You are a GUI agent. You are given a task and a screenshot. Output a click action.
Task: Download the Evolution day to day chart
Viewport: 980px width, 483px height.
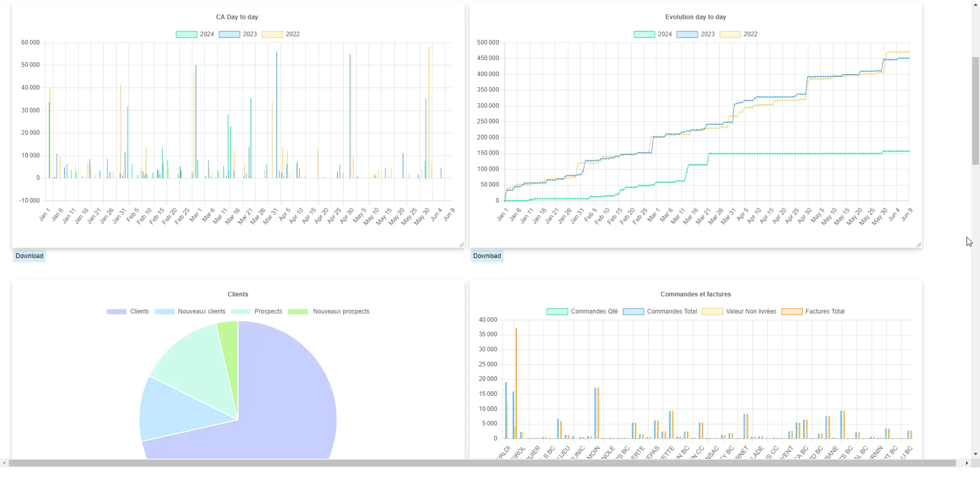487,256
